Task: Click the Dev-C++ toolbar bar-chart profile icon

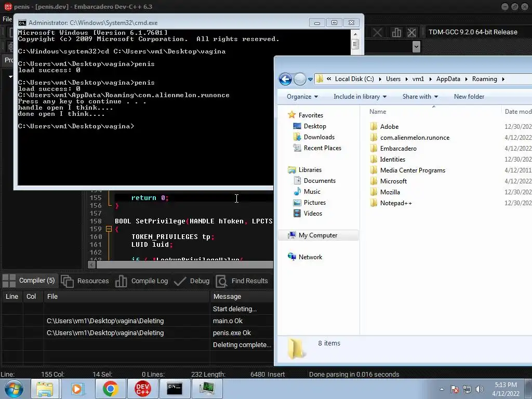Action: [396, 32]
